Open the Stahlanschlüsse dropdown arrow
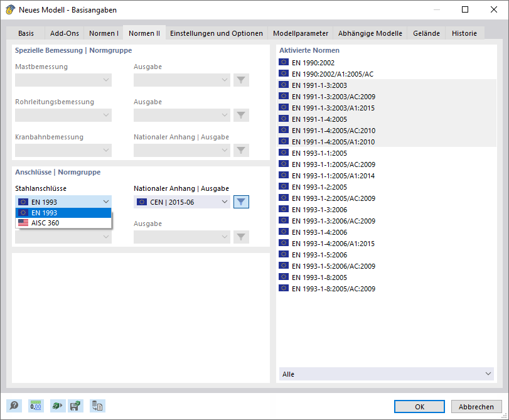Viewport: 509px width, 420px height. [105, 202]
